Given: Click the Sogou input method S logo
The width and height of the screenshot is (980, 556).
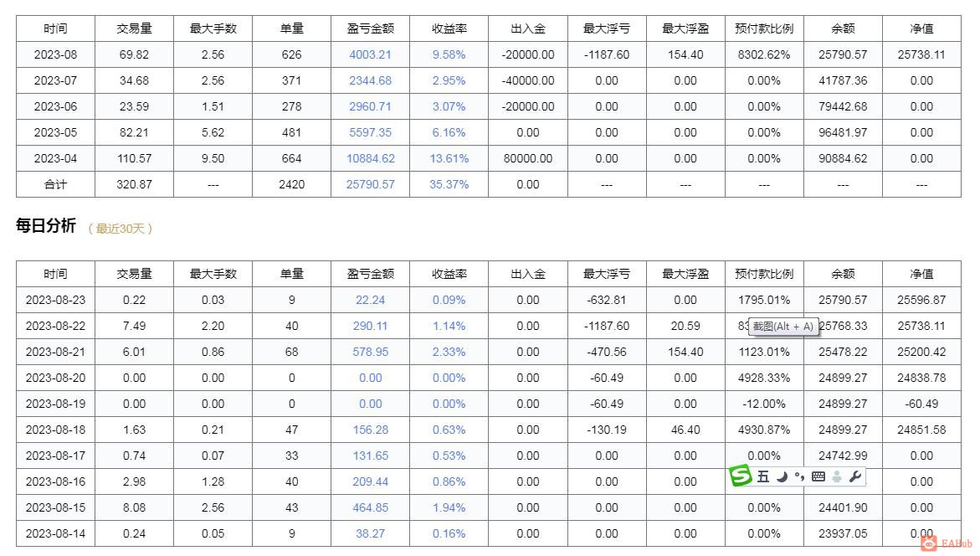Looking at the screenshot, I should pyautogui.click(x=741, y=476).
